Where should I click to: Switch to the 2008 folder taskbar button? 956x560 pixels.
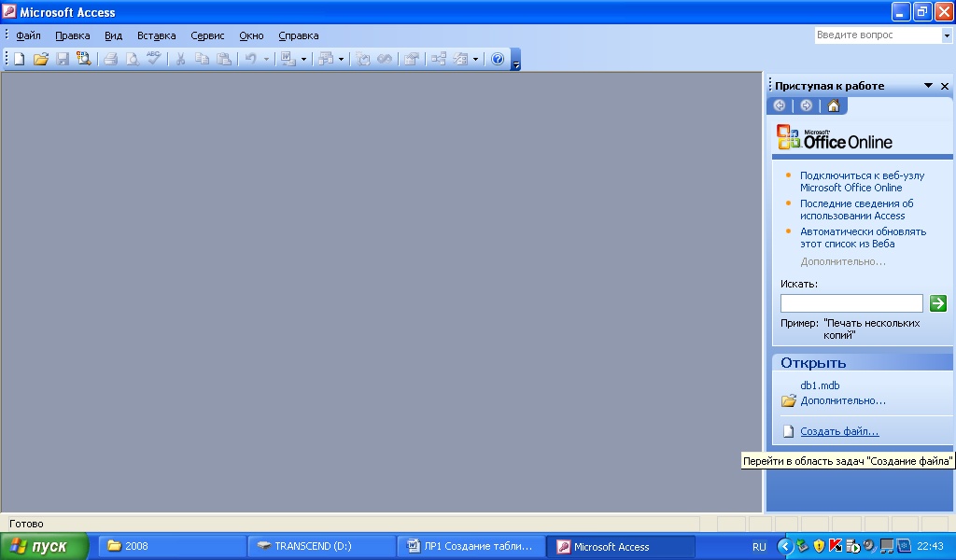pos(172,546)
